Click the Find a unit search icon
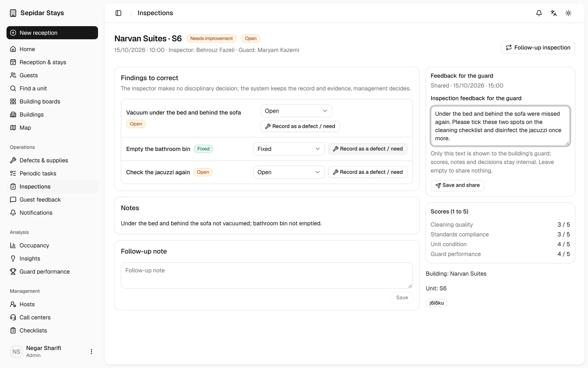The image size is (588, 368). tap(13, 88)
